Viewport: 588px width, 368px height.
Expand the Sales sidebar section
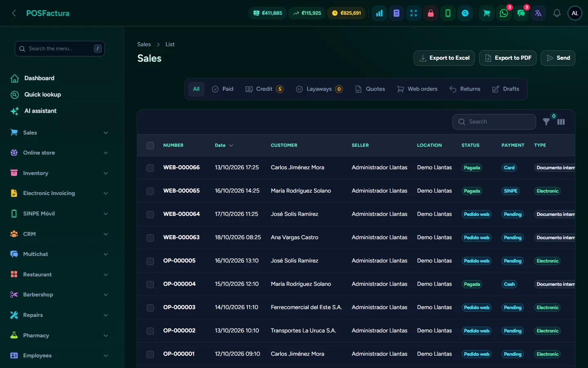coord(60,132)
